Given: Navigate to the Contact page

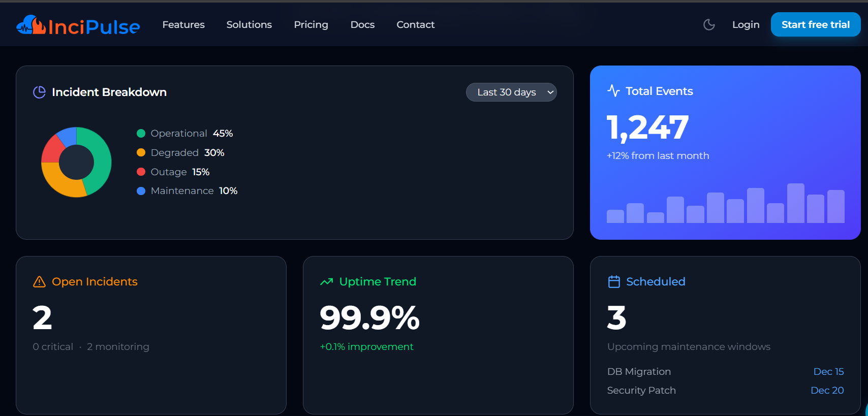Looking at the screenshot, I should [415, 25].
